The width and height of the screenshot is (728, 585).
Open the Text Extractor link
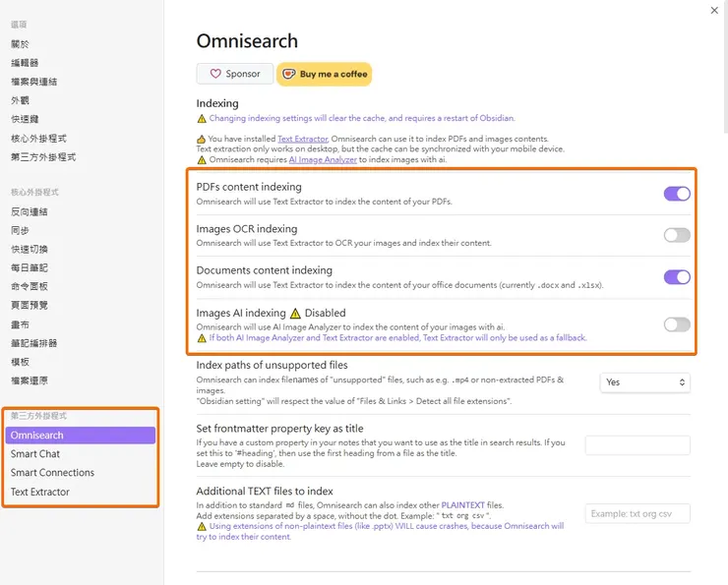(x=303, y=139)
